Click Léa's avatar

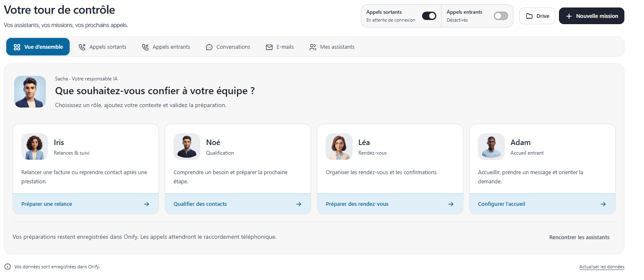pyautogui.click(x=339, y=147)
